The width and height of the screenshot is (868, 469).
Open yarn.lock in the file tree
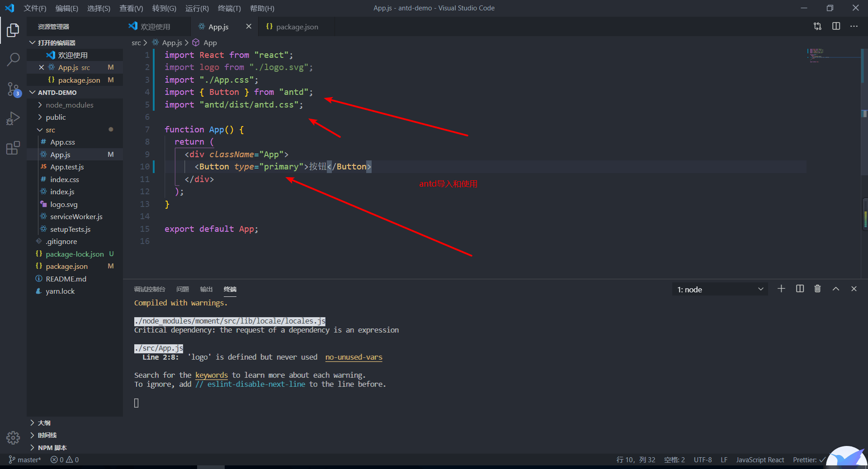pos(75,291)
